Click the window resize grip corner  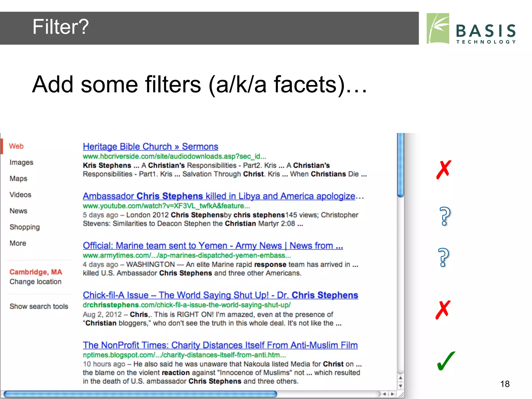[401, 394]
